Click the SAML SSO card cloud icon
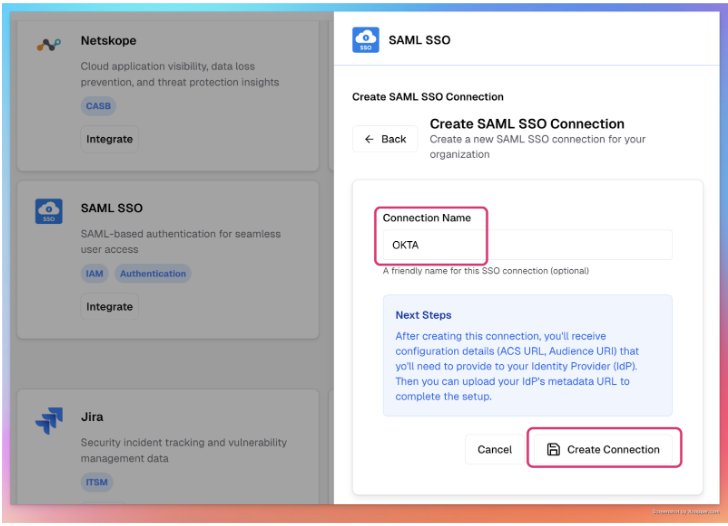This screenshot has height=526, width=728. coord(49,211)
